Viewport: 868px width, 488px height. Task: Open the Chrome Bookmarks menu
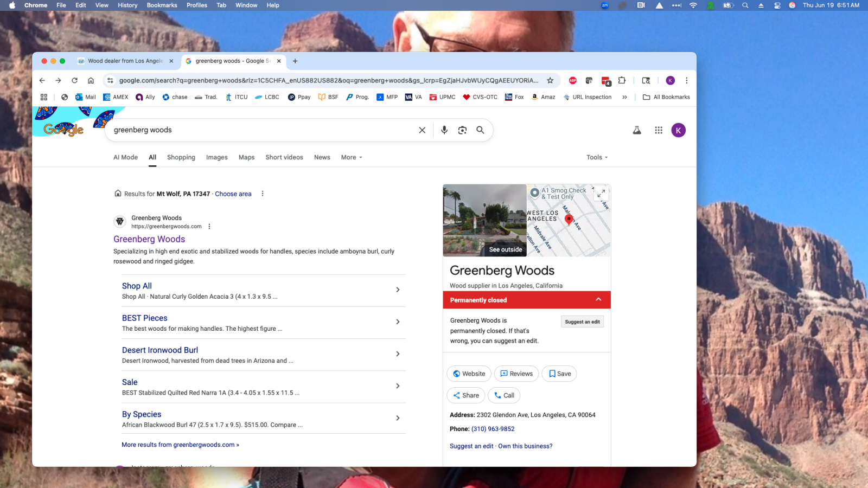tap(162, 5)
